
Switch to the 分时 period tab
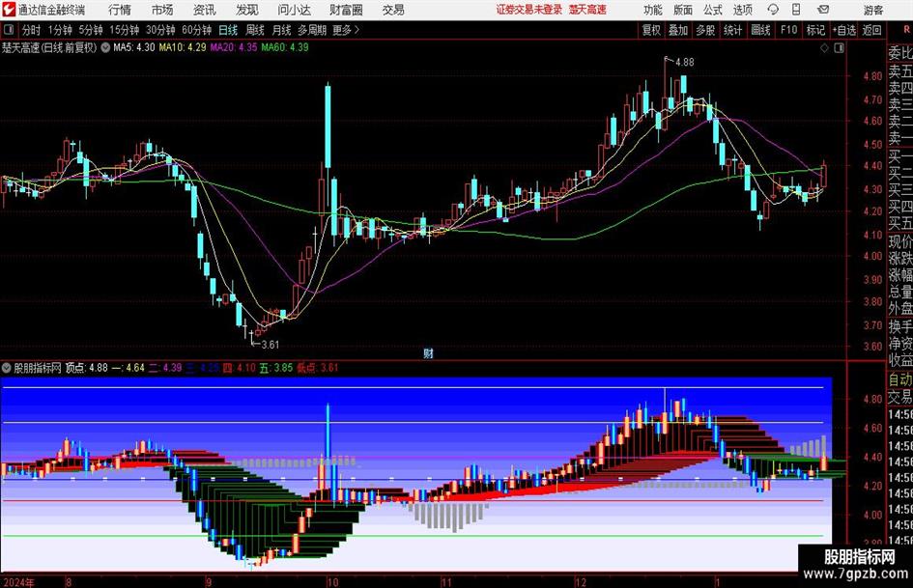click(x=32, y=30)
